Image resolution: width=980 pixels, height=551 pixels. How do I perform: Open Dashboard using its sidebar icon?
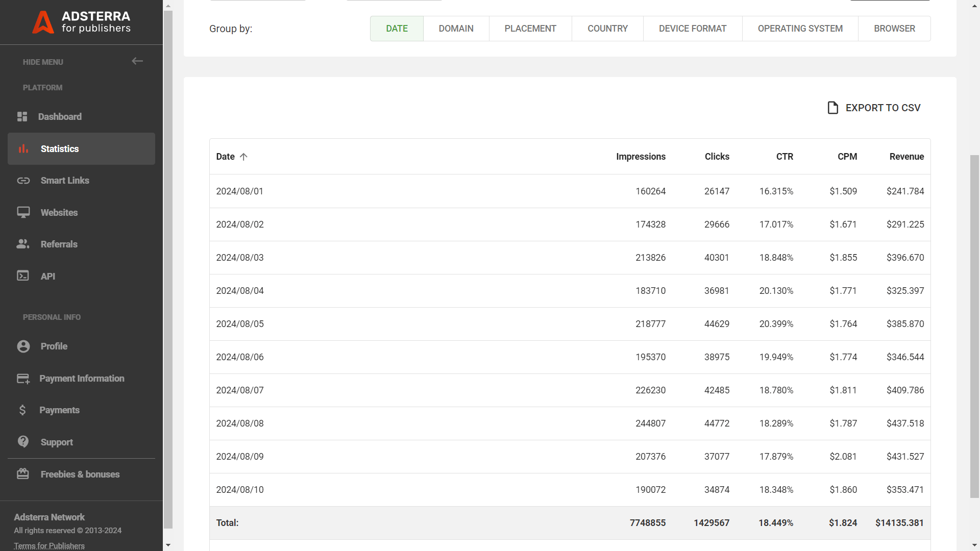22,116
